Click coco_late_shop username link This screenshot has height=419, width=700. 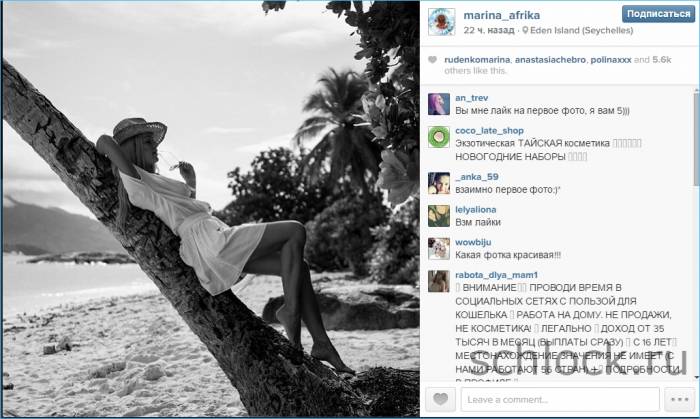click(x=489, y=131)
